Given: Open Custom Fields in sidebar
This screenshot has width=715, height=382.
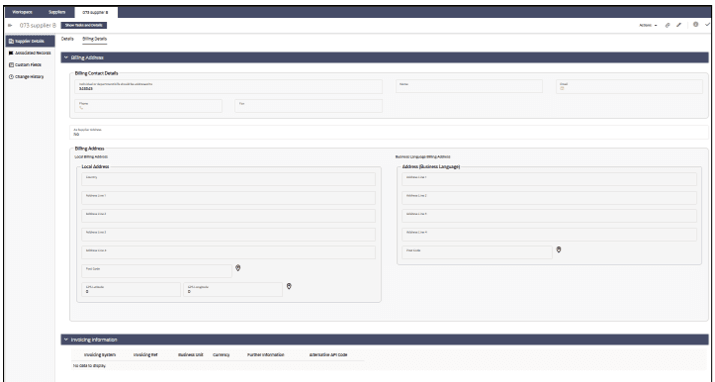Looking at the screenshot, I should (x=30, y=65).
